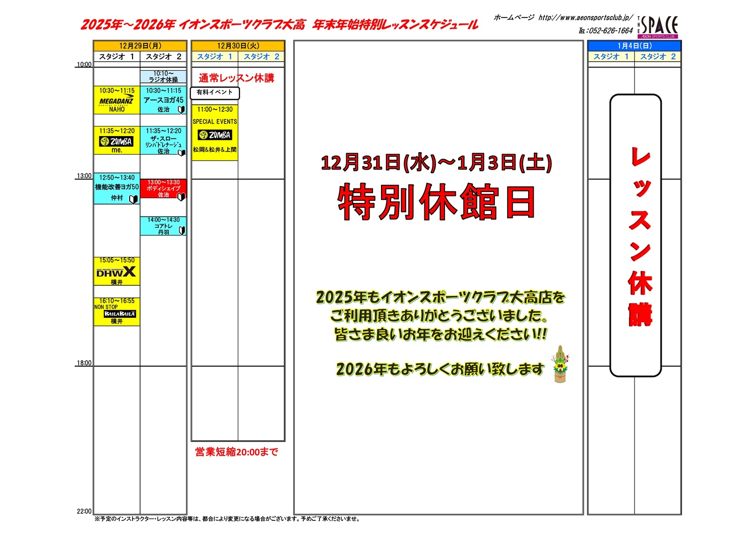Image resolution: width=756 pixels, height=534 pixels.
Task: Click the ZUMBA logo in the Special Events block
Action: click(215, 135)
